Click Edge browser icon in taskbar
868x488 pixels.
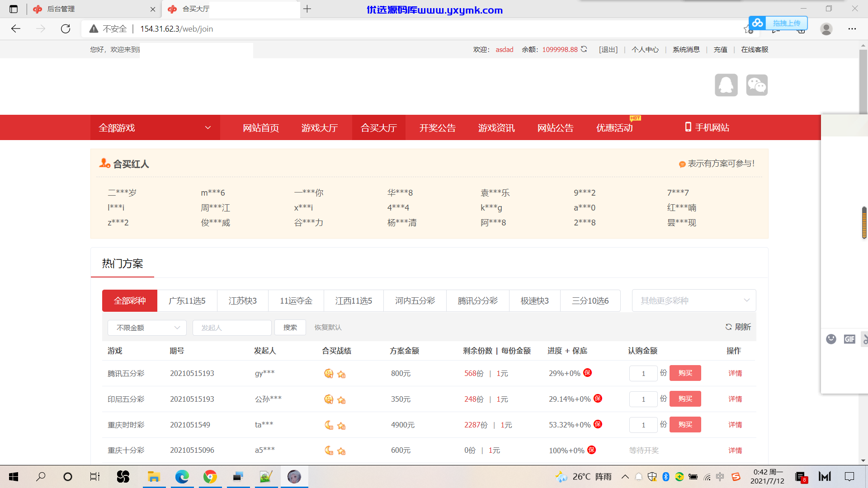point(182,477)
